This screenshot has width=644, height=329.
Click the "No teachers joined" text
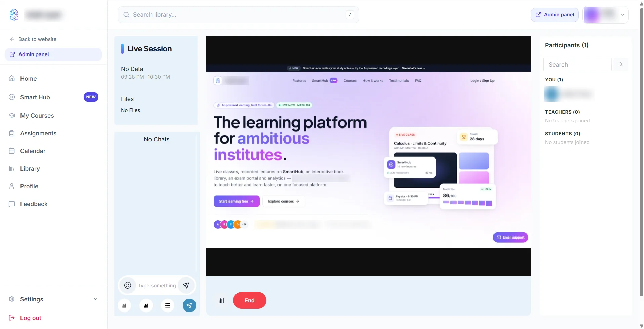pyautogui.click(x=567, y=121)
